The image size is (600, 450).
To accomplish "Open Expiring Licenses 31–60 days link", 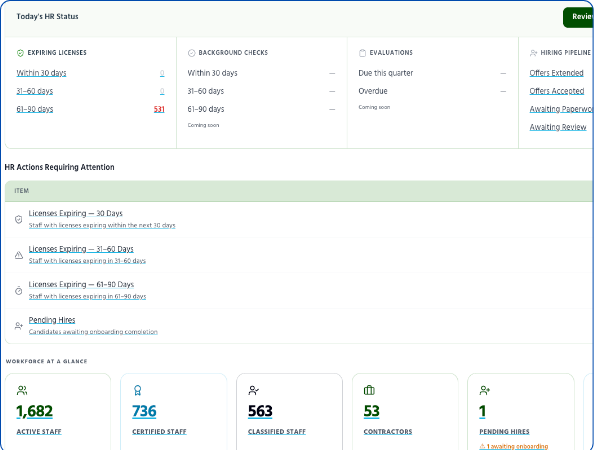I will pyautogui.click(x=34, y=91).
